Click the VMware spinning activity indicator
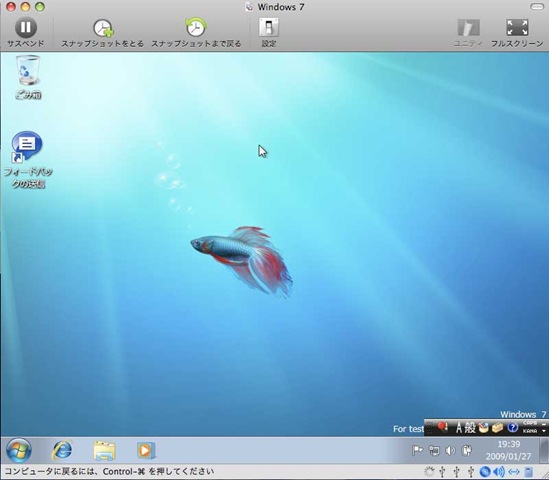 click(429, 472)
